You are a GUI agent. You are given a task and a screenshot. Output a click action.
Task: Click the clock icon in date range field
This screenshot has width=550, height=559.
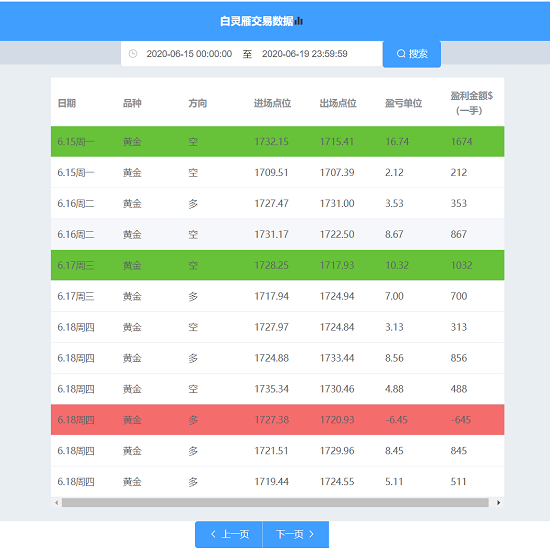(133, 54)
